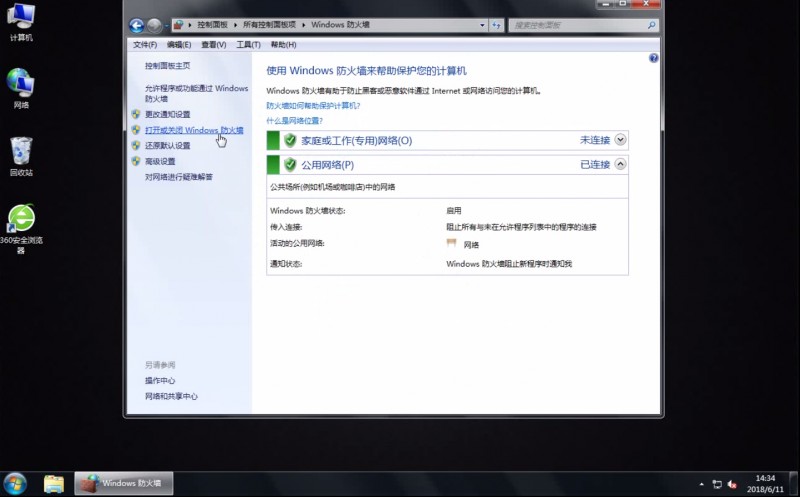Click the 已连接 status text
Image resolution: width=800 pixels, height=497 pixels.
[x=595, y=164]
